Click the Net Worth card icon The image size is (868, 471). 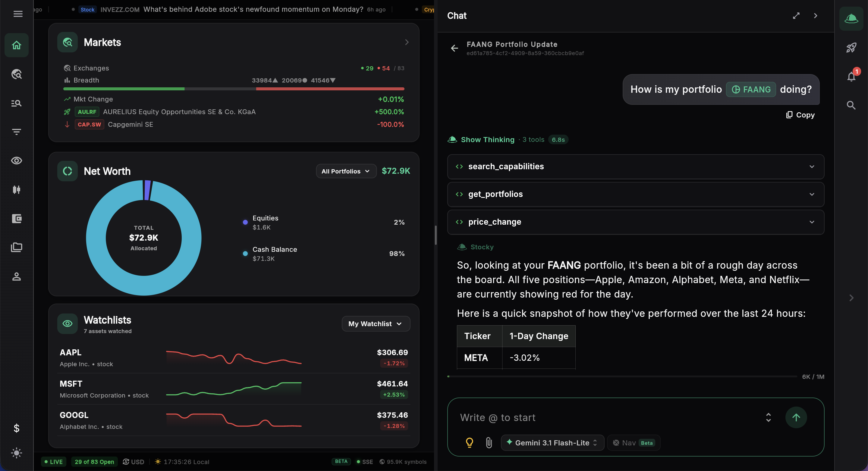(68, 171)
